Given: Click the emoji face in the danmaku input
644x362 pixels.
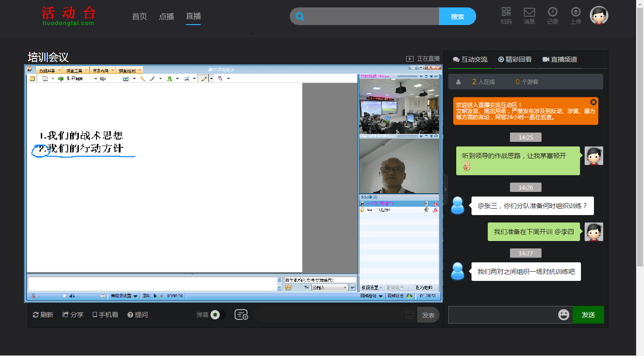Looking at the screenshot, I should coord(409,315).
